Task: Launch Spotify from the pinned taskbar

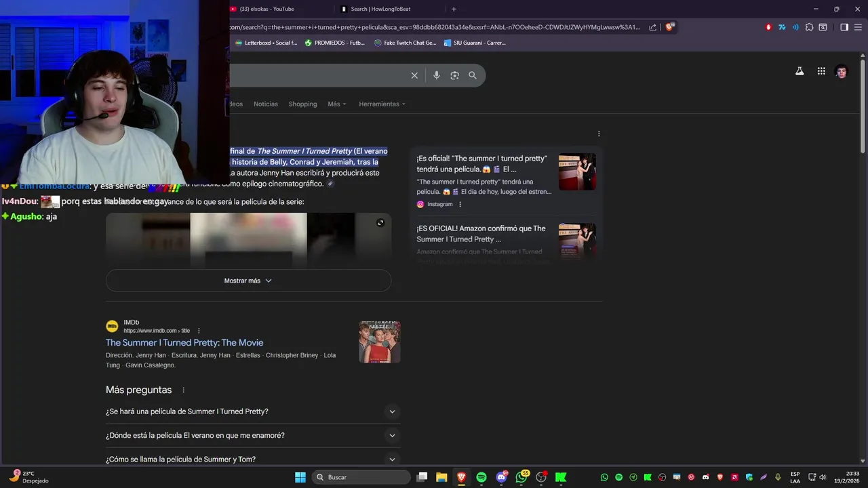Action: tap(481, 477)
